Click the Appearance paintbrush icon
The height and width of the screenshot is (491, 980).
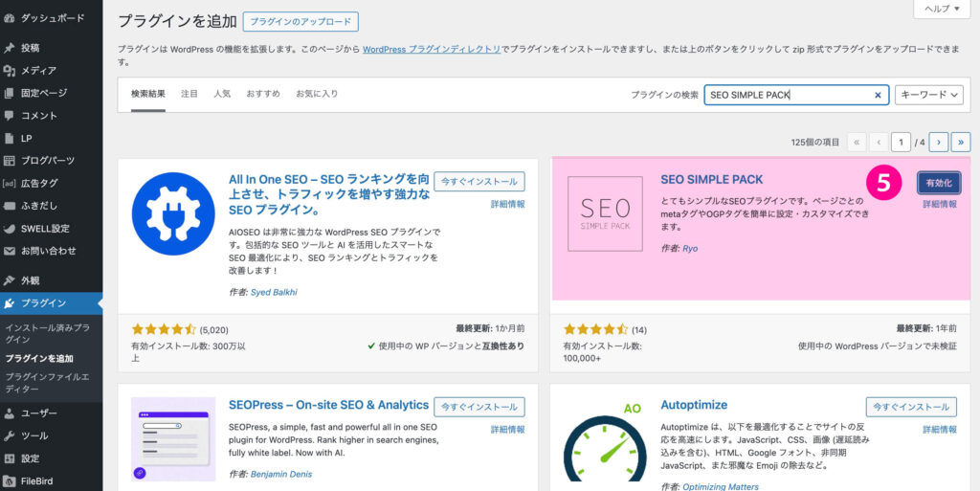[x=10, y=281]
